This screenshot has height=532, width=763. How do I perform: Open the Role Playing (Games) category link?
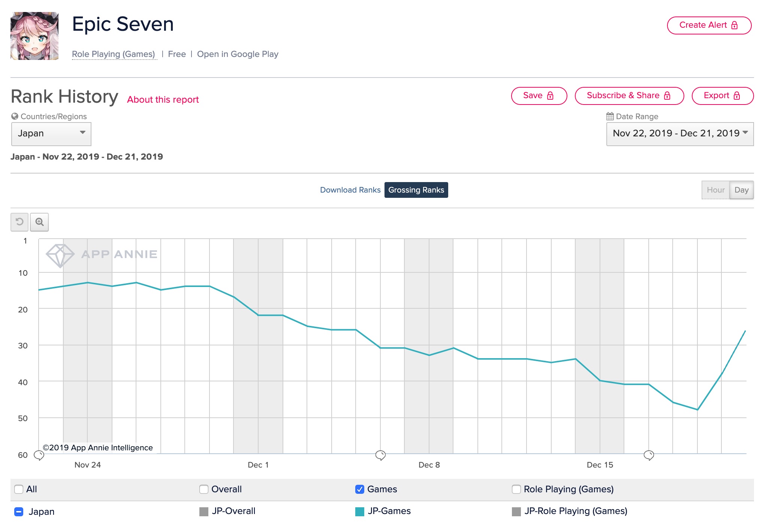tap(114, 54)
